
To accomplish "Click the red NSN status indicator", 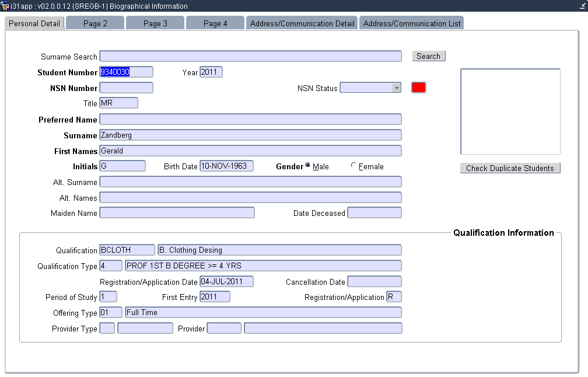I will point(418,88).
